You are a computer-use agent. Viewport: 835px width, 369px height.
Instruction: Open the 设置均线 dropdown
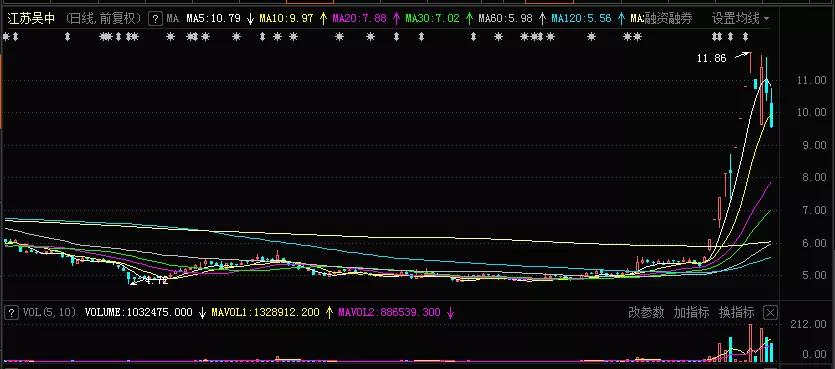tap(741, 19)
